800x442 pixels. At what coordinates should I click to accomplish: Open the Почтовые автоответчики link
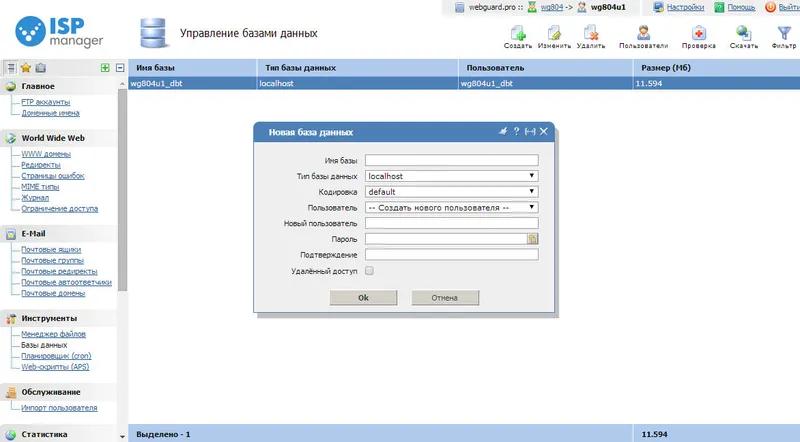[x=66, y=282]
